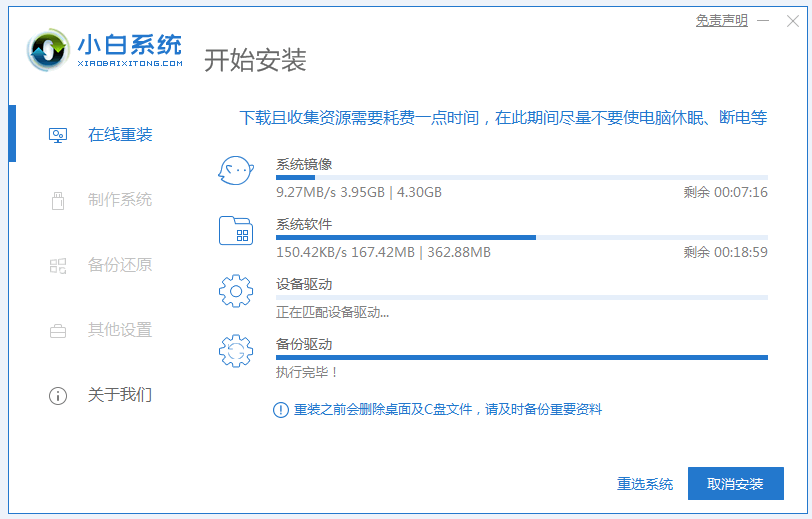Click the 系统软件 download progress bar
812x519 pixels.
point(521,237)
